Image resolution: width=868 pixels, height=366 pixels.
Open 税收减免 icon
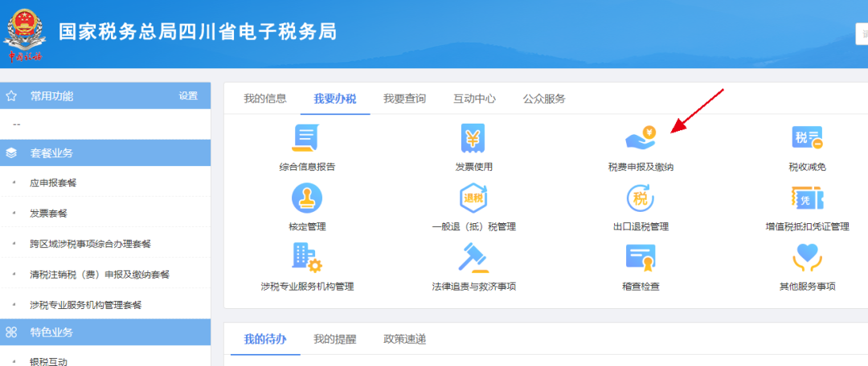point(807,138)
